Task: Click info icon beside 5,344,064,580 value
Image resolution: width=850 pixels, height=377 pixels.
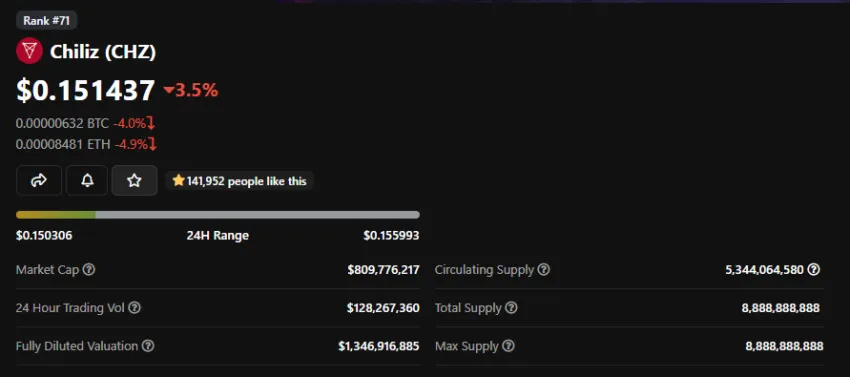Action: 813,270
